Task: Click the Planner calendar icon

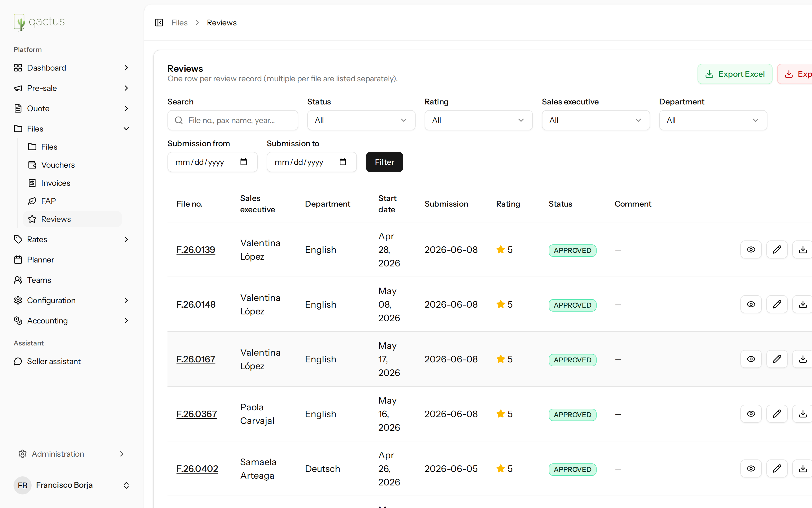Action: [18, 260]
